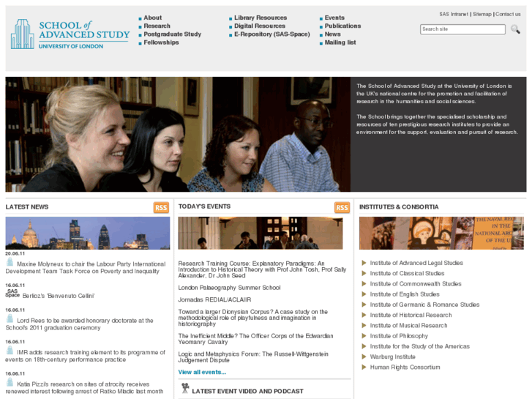This screenshot has width=532, height=399.
Task: Click arrow beside Institute of Classical Studies
Action: point(364,273)
